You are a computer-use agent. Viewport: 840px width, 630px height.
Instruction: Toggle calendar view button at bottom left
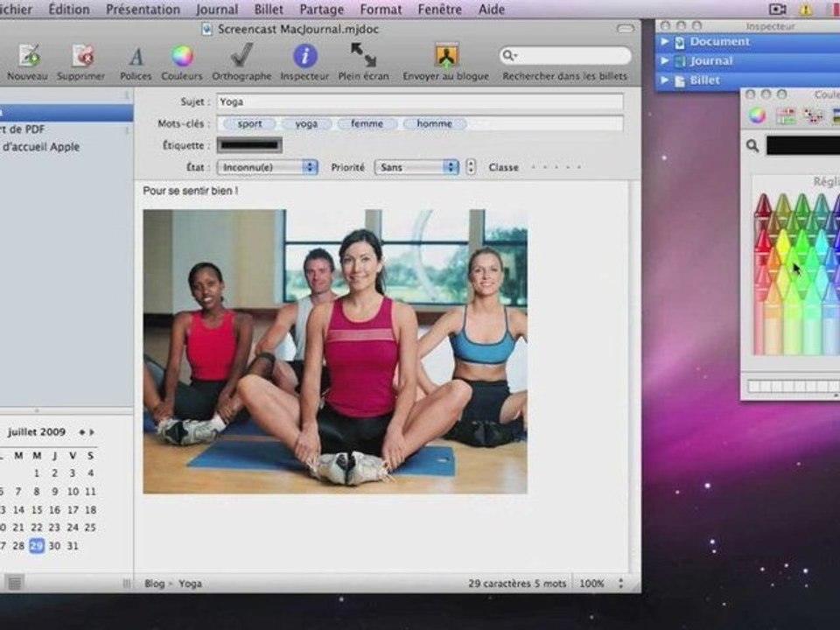[15, 583]
